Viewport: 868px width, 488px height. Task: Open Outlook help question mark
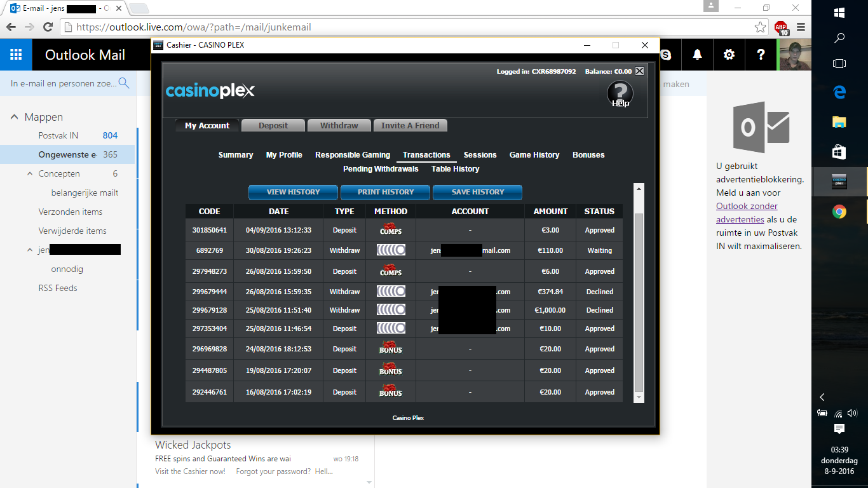tap(761, 55)
